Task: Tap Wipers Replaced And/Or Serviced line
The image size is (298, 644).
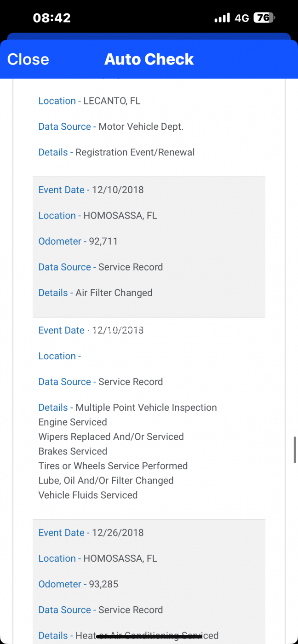Action: 111,437
